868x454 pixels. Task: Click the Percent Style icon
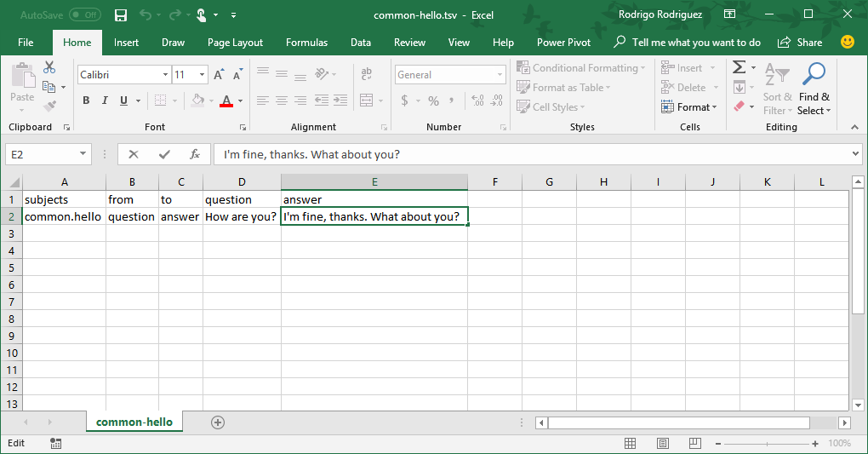[x=433, y=101]
